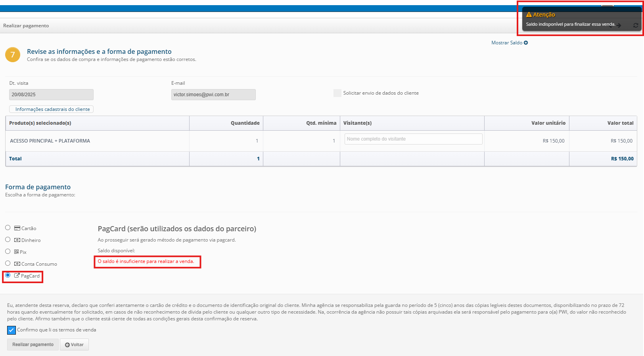Uncheck Confirmo que li os termos de venda
This screenshot has height=356, width=644.
coord(11,330)
